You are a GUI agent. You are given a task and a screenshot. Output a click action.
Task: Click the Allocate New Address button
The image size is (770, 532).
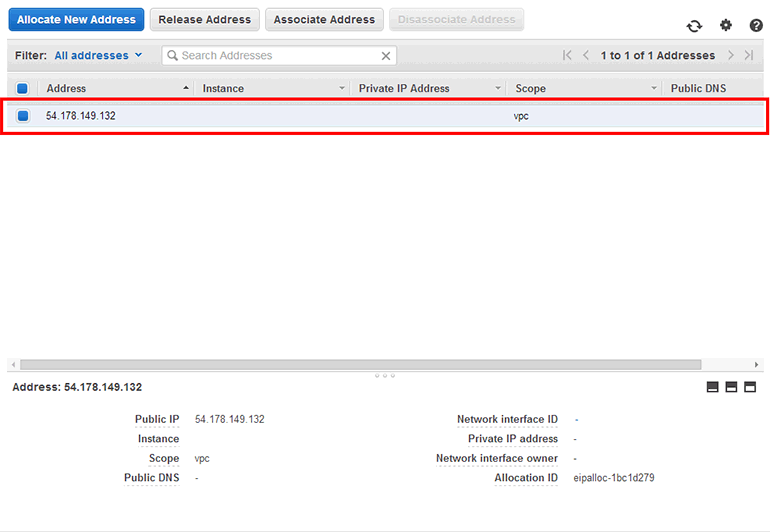[77, 19]
